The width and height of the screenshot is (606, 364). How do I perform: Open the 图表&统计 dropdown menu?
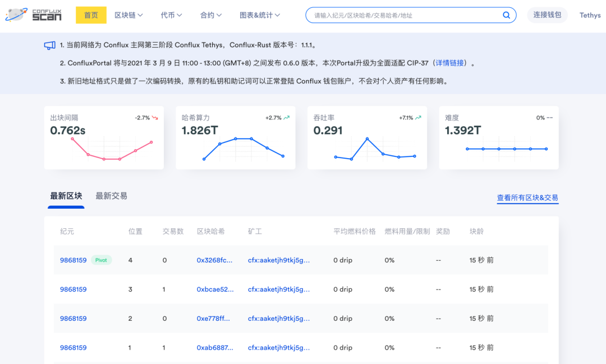260,15
